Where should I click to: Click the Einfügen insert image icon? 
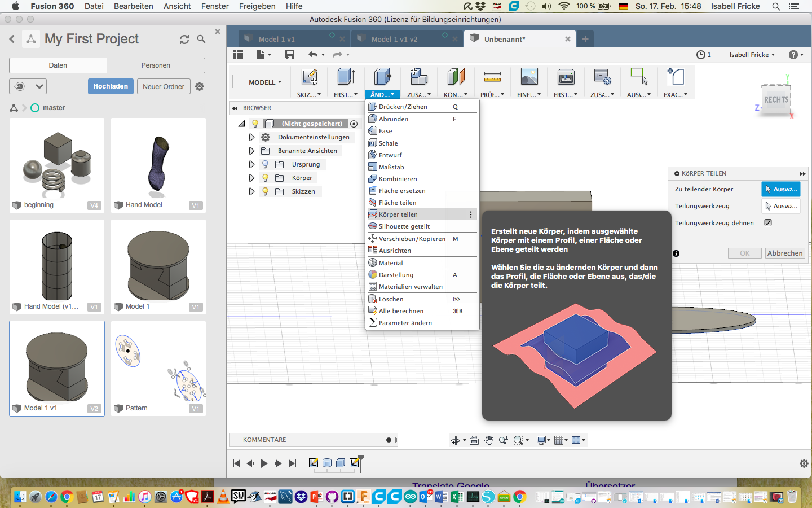coord(529,77)
